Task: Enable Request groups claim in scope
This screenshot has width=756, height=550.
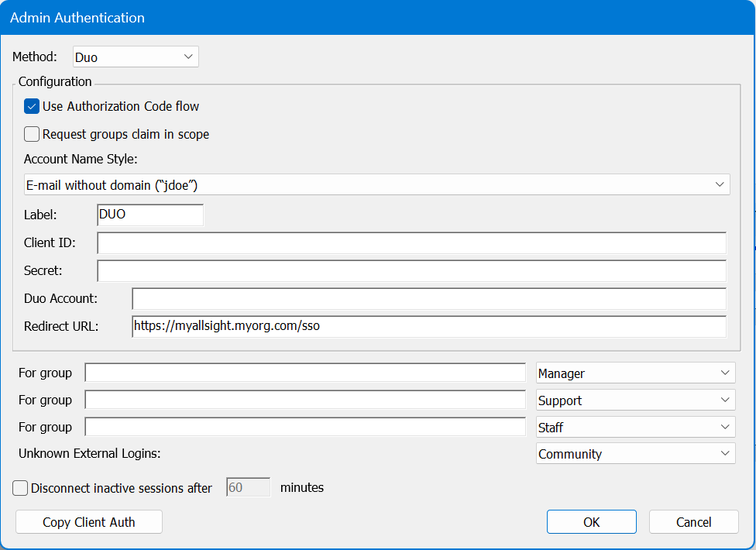Action: pyautogui.click(x=32, y=134)
